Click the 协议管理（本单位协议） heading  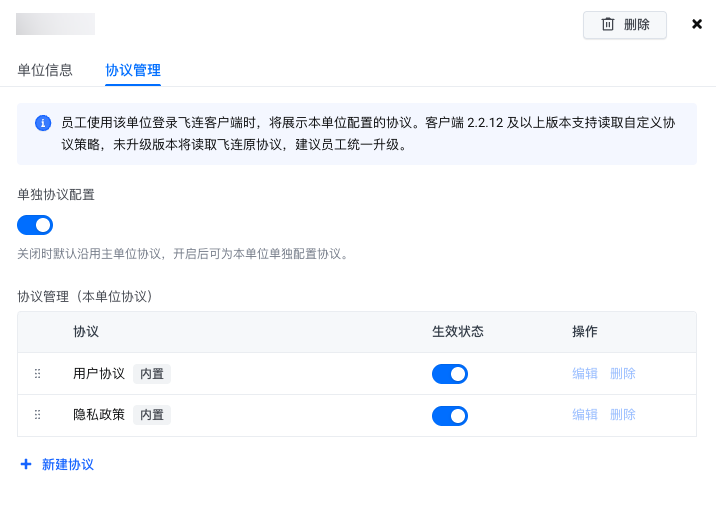(84, 296)
